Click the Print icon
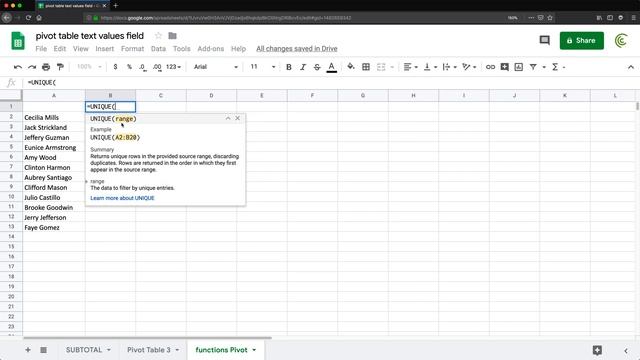This screenshot has height=360, width=640. pos(46,67)
